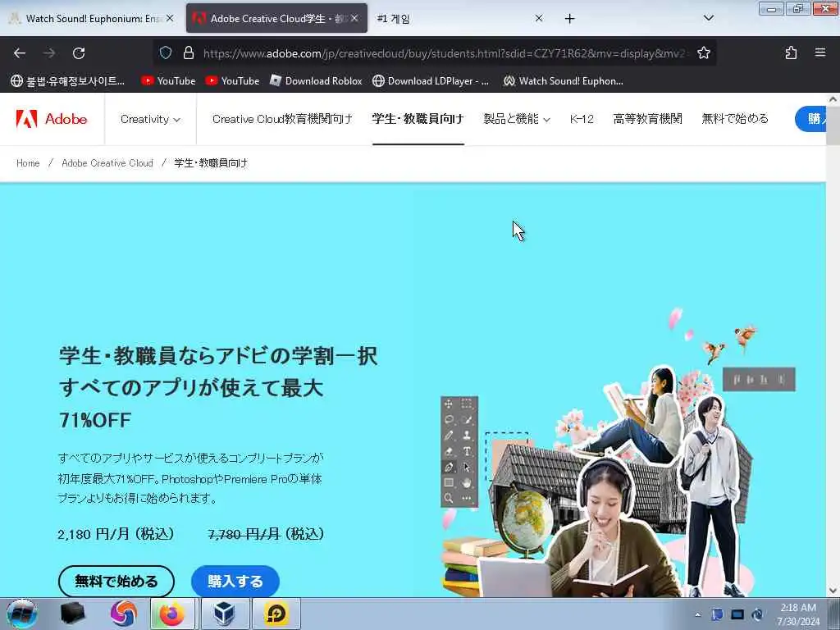Click the Adobe logo in header
Screen dimensions: 840x630
click(52, 119)
